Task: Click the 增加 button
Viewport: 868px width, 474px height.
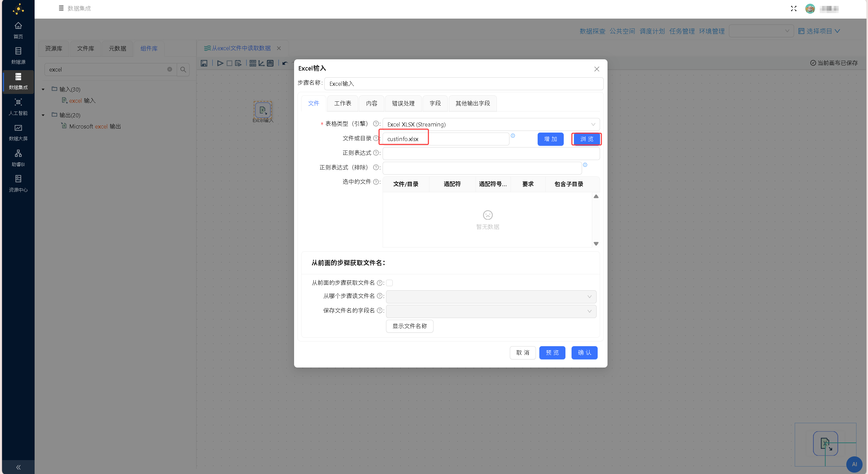Action: (x=551, y=139)
